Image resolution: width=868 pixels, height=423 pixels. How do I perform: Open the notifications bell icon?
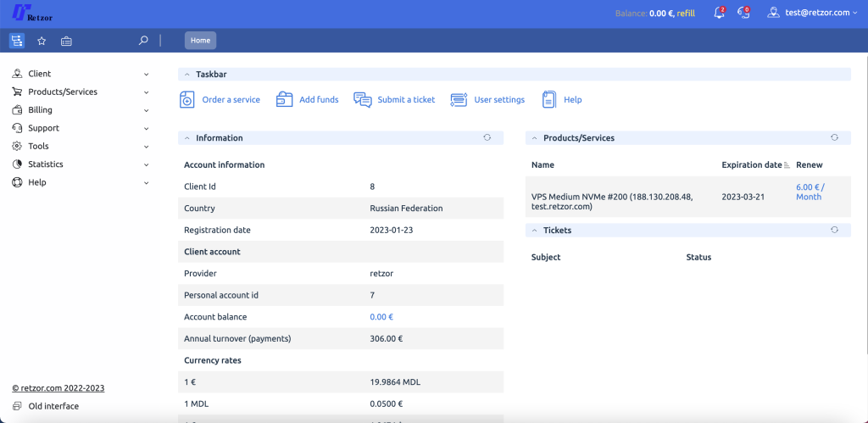coord(719,13)
